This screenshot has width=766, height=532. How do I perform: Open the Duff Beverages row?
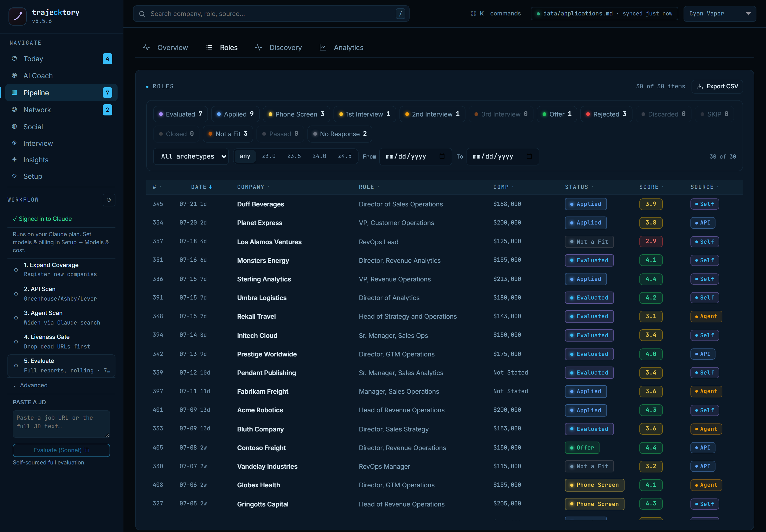point(444,204)
